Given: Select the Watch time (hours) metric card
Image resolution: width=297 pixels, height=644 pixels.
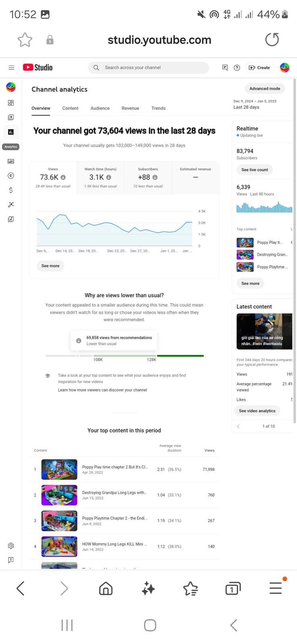Looking at the screenshot, I should pyautogui.click(x=101, y=178).
